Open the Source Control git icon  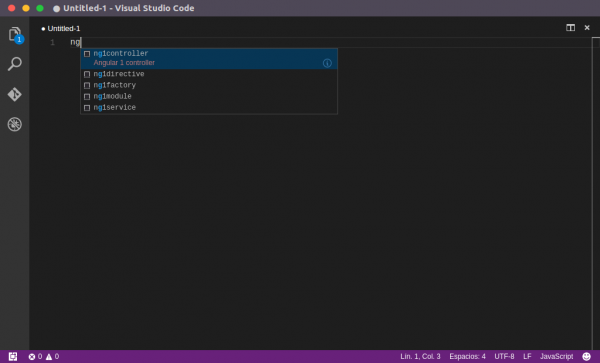point(15,94)
